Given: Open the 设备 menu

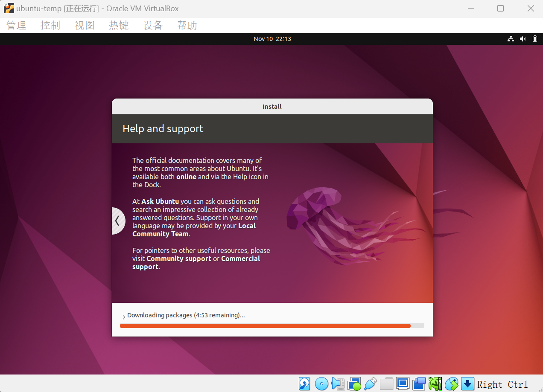Looking at the screenshot, I should coord(153,26).
